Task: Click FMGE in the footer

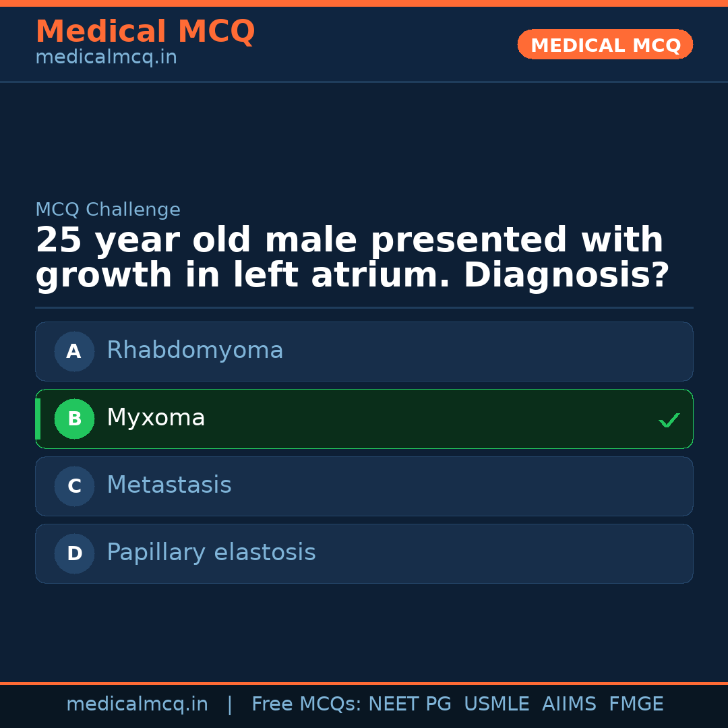Action: pyautogui.click(x=636, y=704)
